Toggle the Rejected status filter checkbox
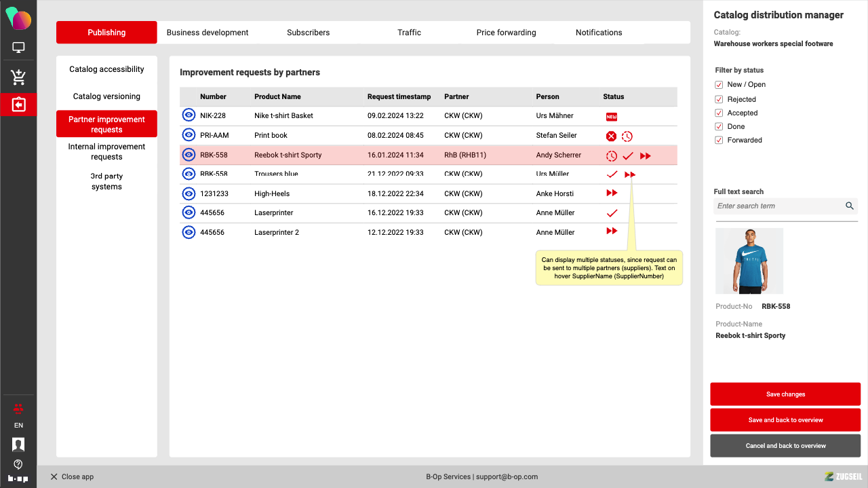 coord(719,99)
